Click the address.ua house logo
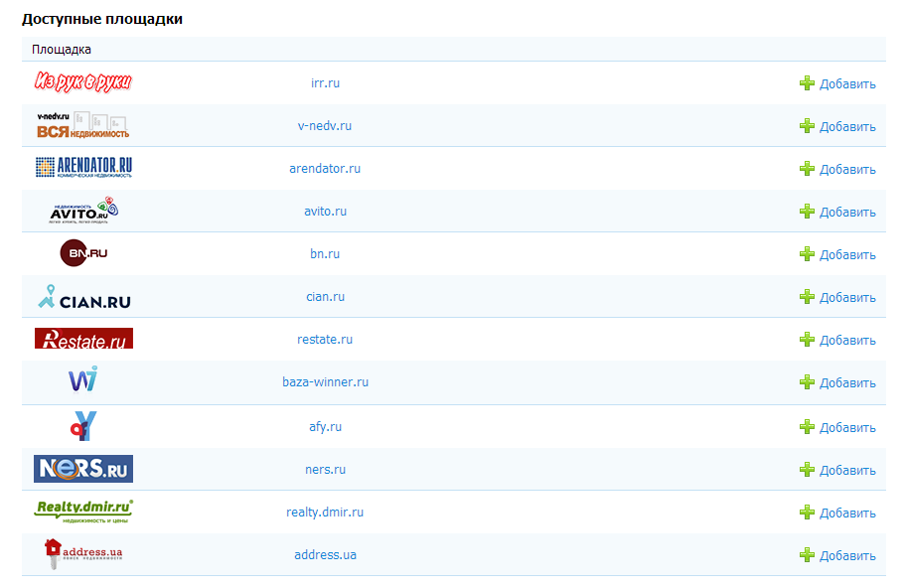 83,554
